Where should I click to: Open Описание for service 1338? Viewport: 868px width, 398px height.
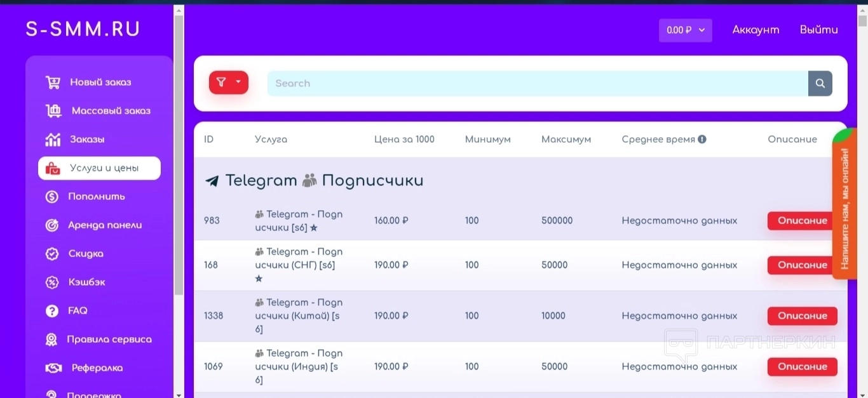(803, 316)
